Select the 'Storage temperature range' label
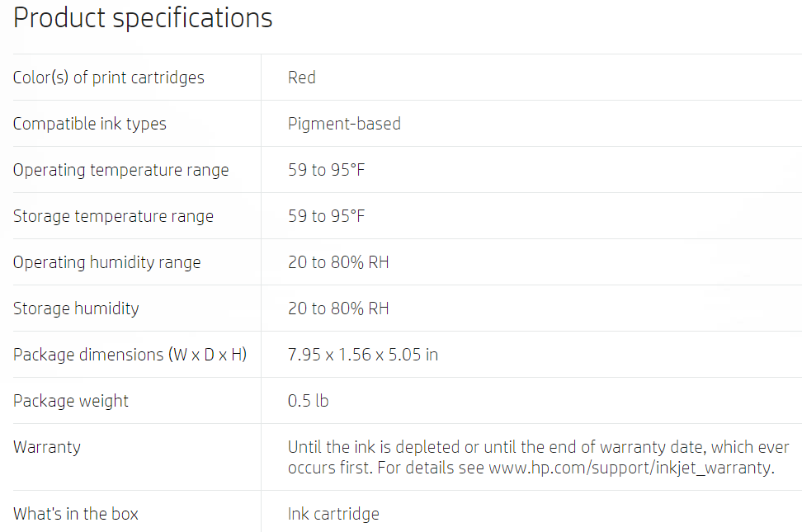 click(x=113, y=216)
